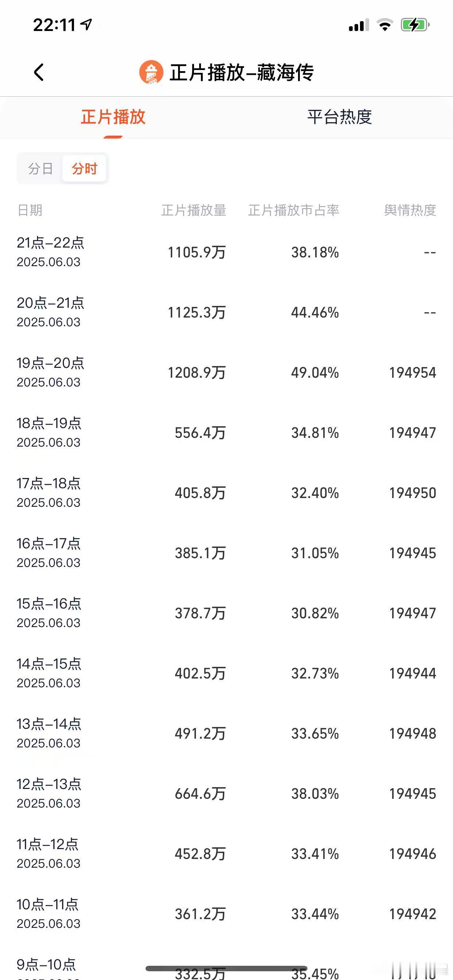The image size is (453, 980).
Task: Tap the 正片播放量 column header
Action: [194, 210]
